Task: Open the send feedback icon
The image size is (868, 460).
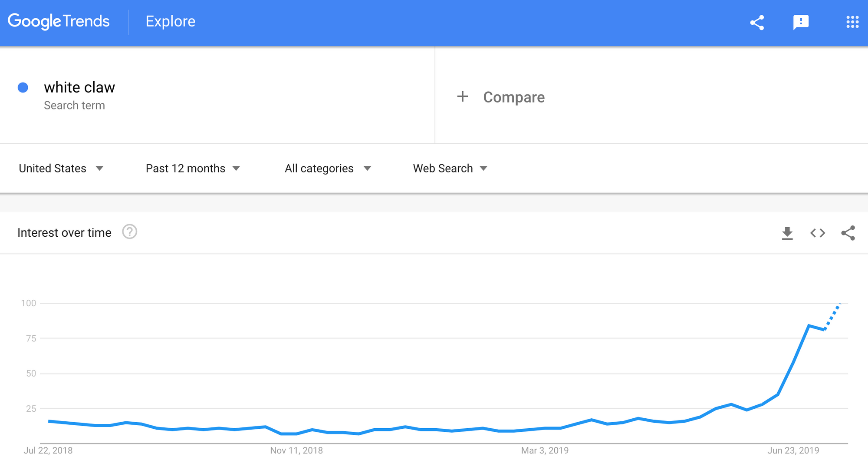Action: point(801,22)
